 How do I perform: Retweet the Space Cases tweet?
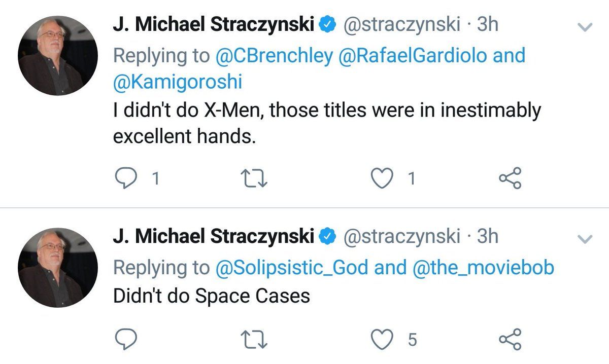coord(254,339)
